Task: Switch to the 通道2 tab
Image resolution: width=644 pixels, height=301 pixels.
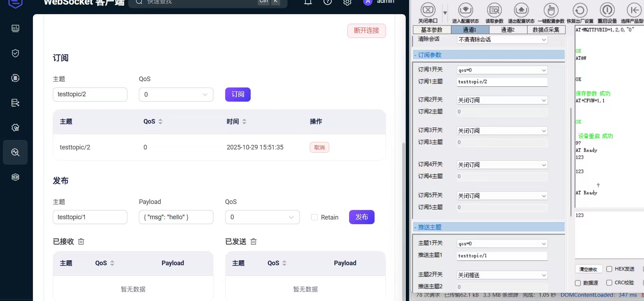Action: 508,30
